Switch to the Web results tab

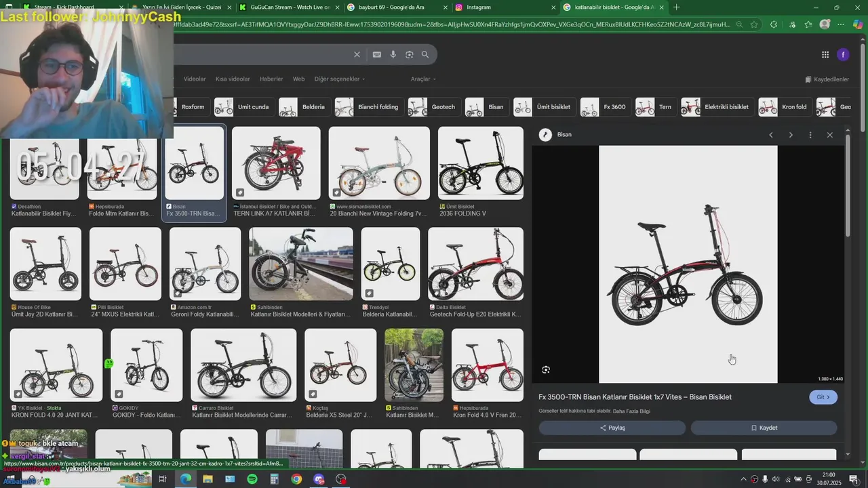pos(298,79)
